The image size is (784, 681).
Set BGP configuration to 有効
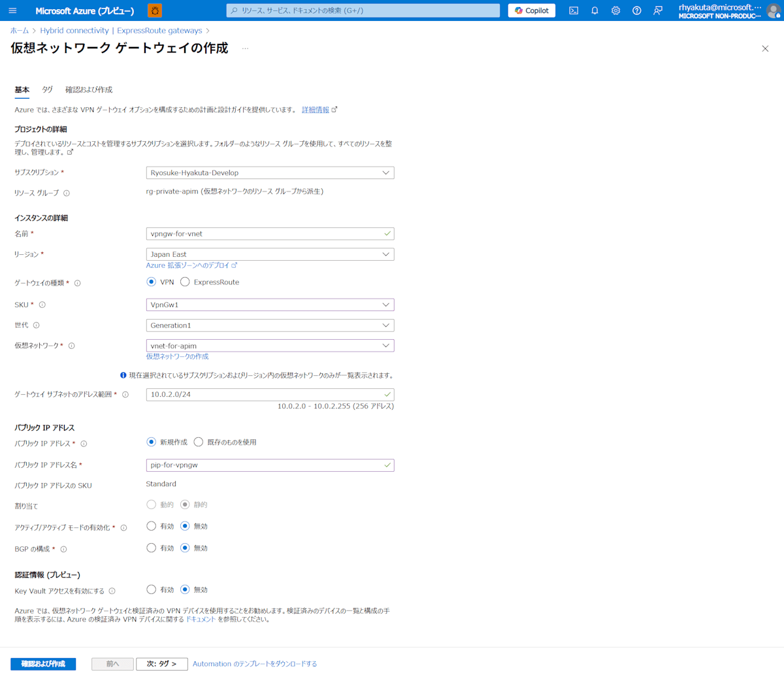pyautogui.click(x=151, y=548)
